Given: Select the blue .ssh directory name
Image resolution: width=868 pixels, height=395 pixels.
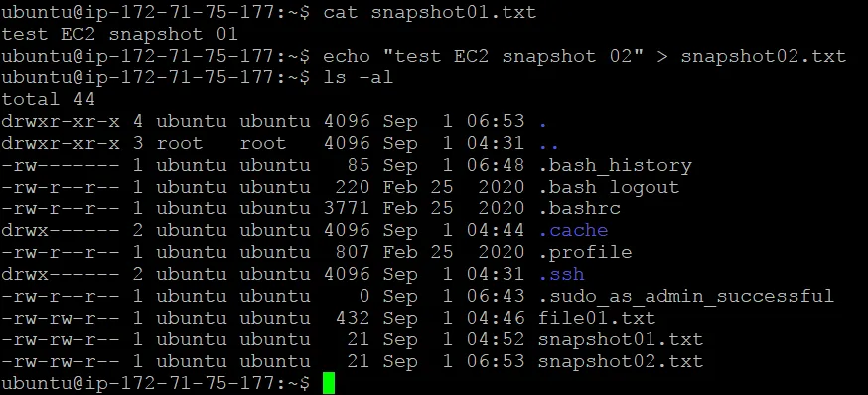Looking at the screenshot, I should [x=562, y=274].
